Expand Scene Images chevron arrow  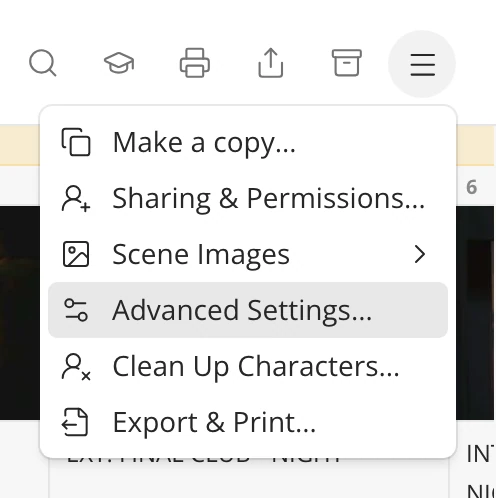pyautogui.click(x=420, y=255)
